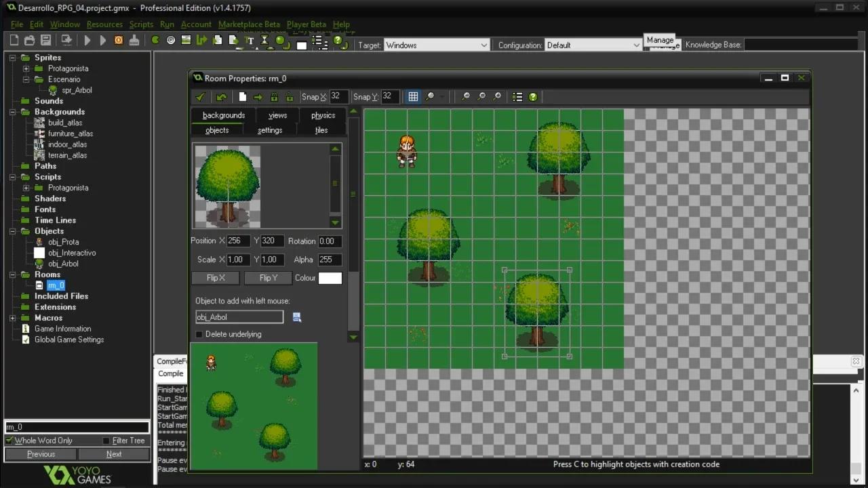Open the Resources menu
This screenshot has width=868, height=488.
click(x=104, y=24)
